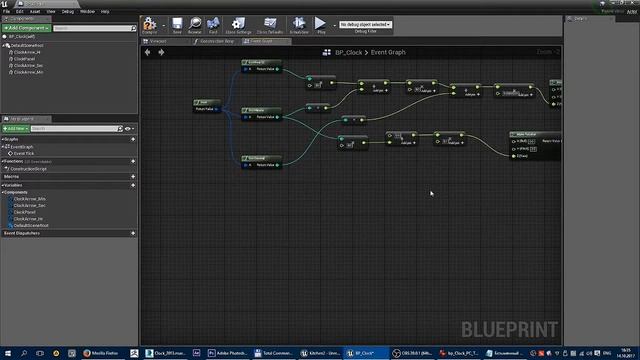Collapse the Variables section
640x360 pixels.
3,185
